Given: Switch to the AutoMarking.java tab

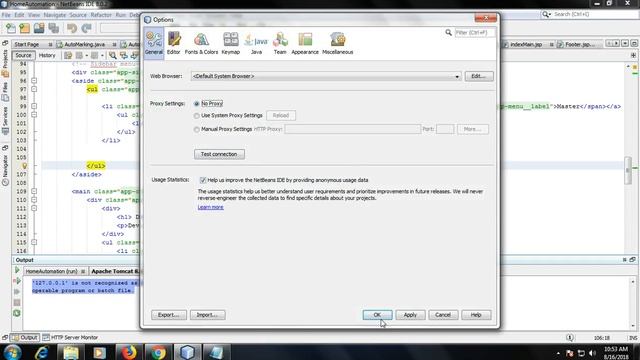Looking at the screenshot, I should pos(84,44).
